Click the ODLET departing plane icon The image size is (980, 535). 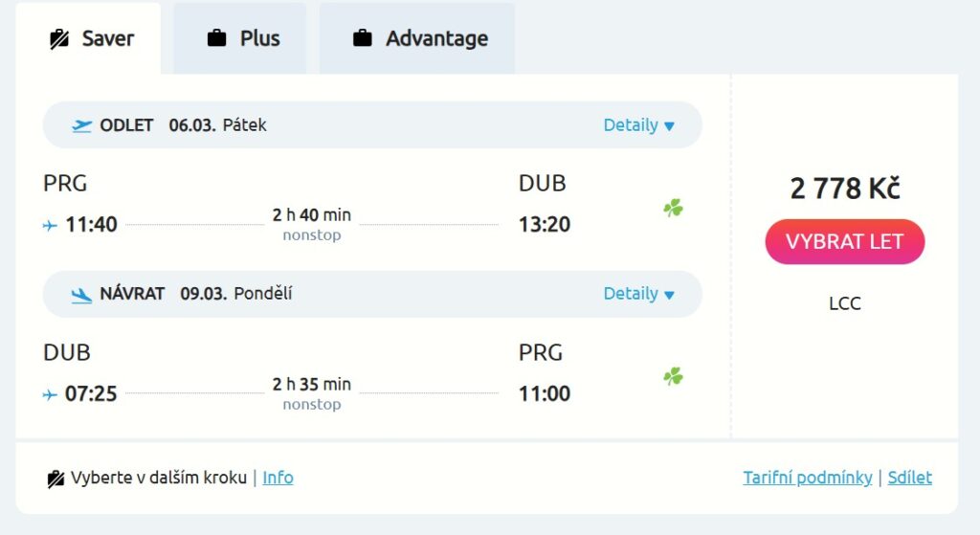82,125
